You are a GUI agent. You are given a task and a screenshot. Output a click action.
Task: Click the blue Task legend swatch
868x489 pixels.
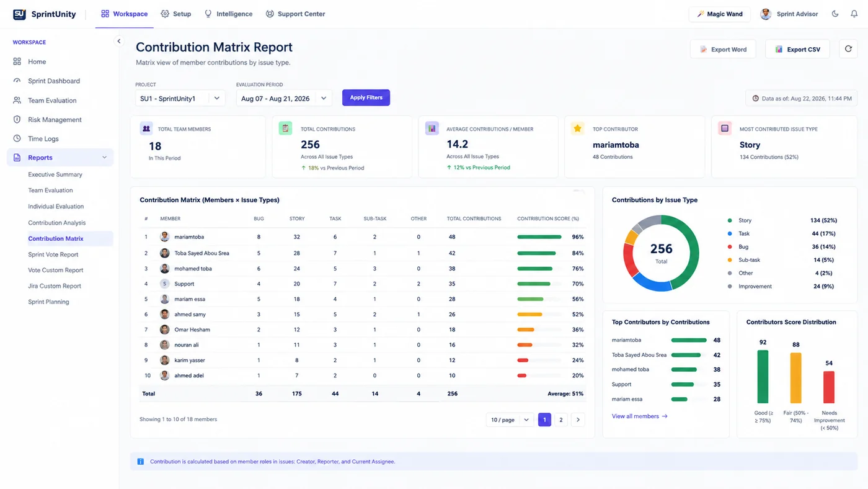[730, 233]
